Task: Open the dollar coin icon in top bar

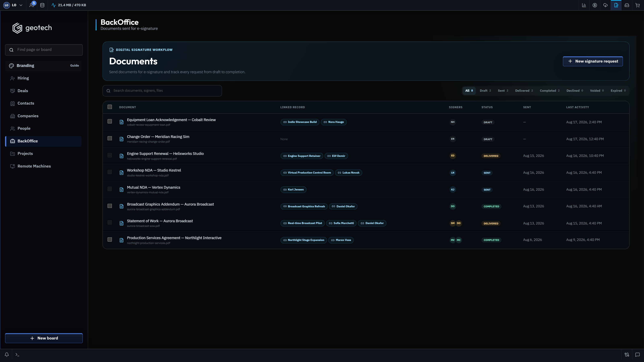Action: point(595,5)
